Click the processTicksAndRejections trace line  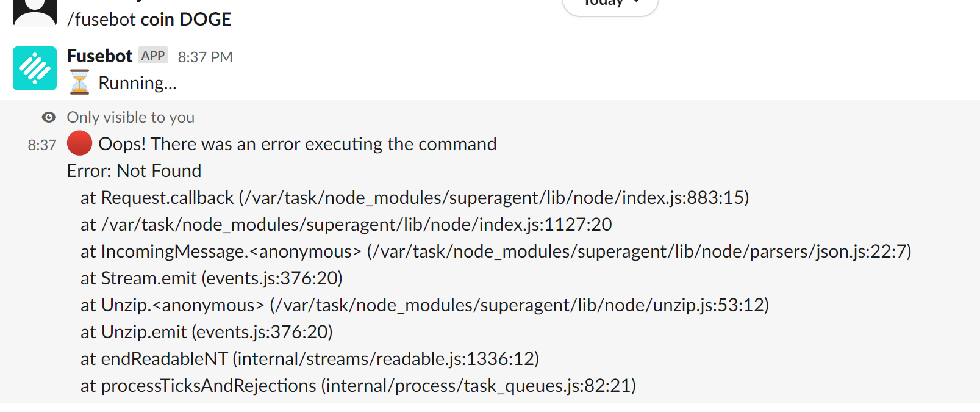point(358,385)
